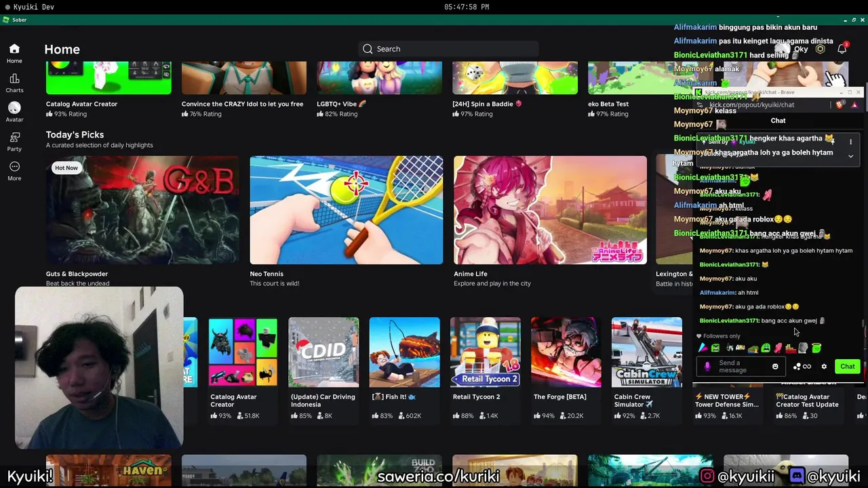Insert the first blue-pink emote in emote row

point(703,348)
